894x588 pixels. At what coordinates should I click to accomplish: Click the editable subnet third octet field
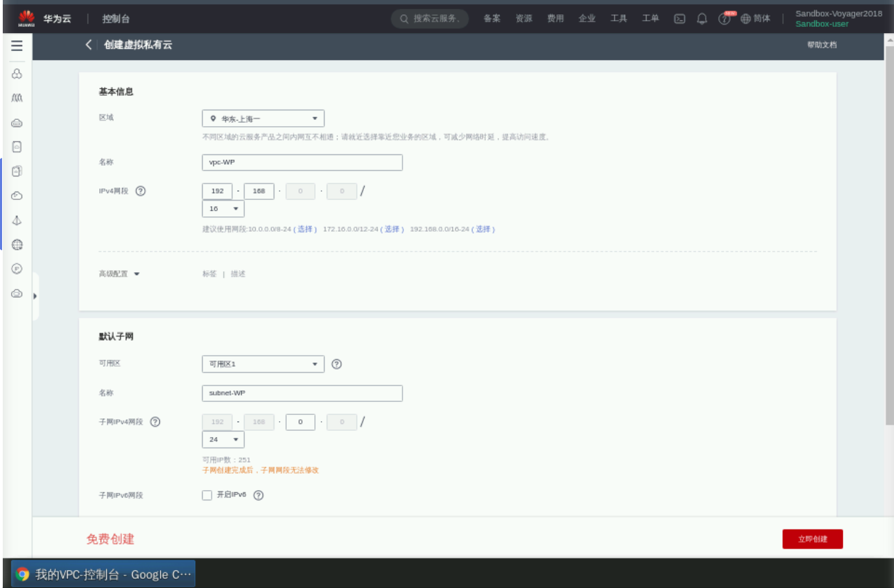coord(301,422)
